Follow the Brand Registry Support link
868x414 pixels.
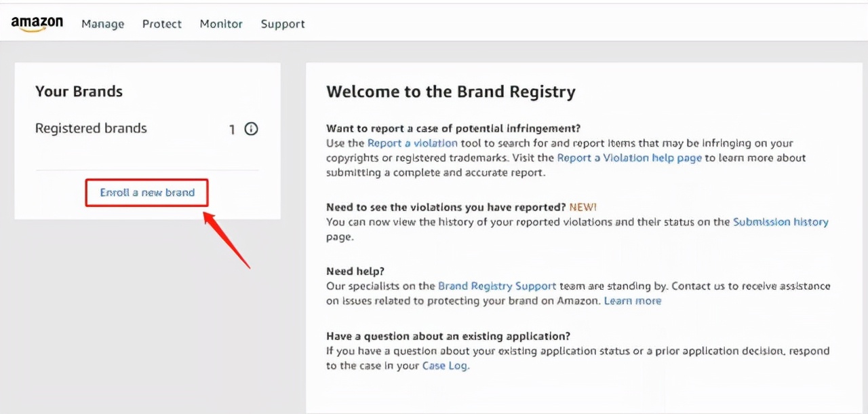tap(497, 286)
